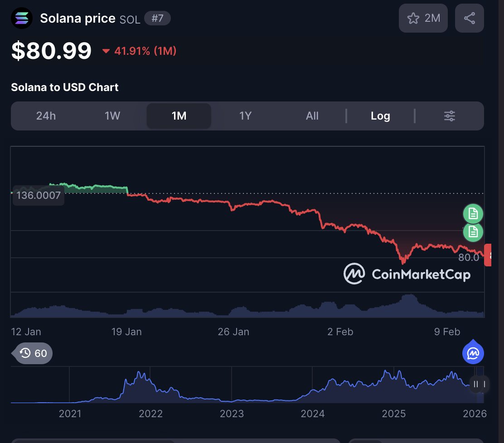
Task: Click the 136.0007 price label
Action: 38,195
